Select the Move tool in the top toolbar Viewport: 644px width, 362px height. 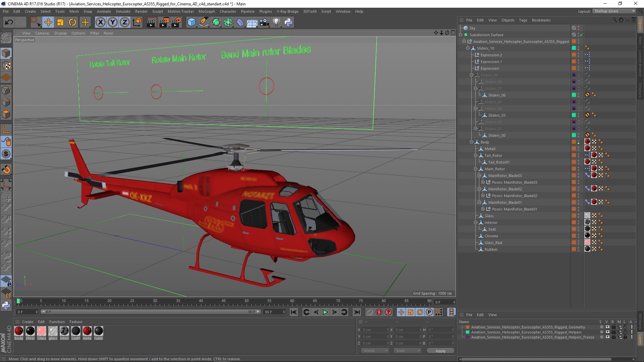pyautogui.click(x=48, y=22)
